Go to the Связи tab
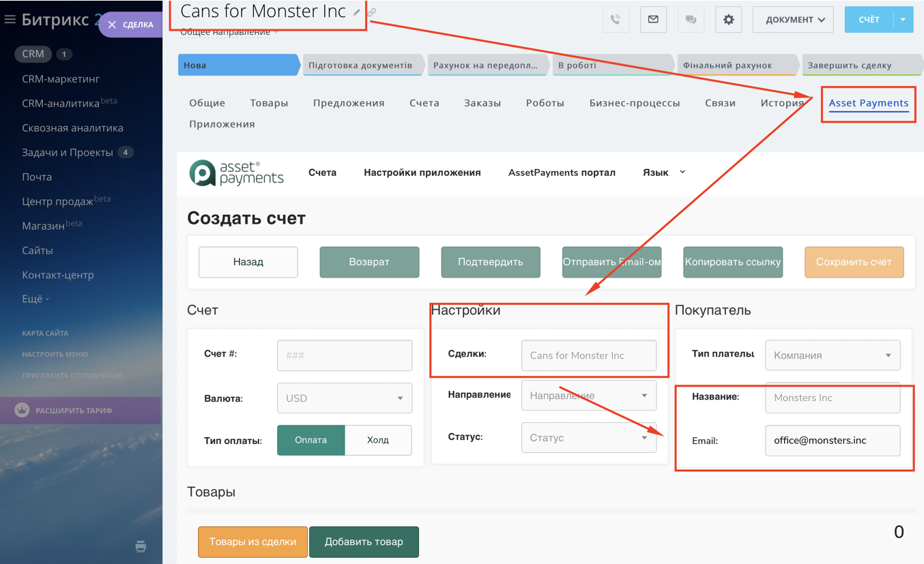This screenshot has width=924, height=564. pos(720,103)
